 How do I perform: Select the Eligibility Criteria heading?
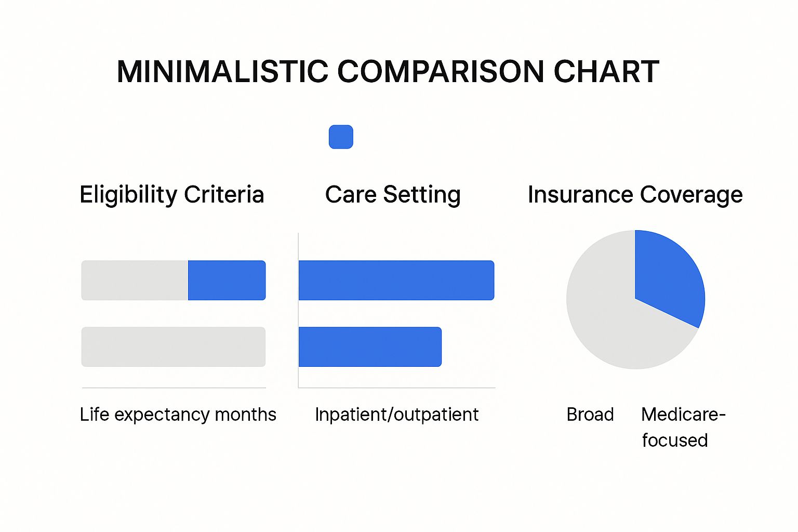(171, 195)
